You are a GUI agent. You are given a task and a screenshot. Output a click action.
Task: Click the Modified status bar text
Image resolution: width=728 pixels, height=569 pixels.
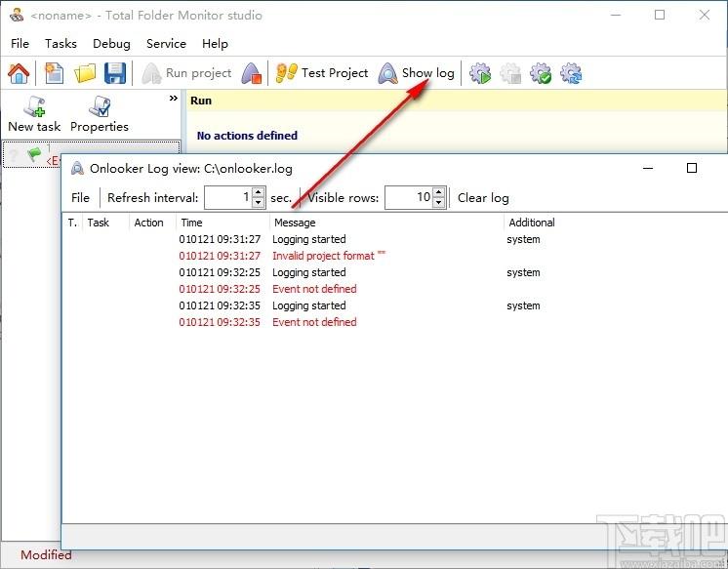46,555
